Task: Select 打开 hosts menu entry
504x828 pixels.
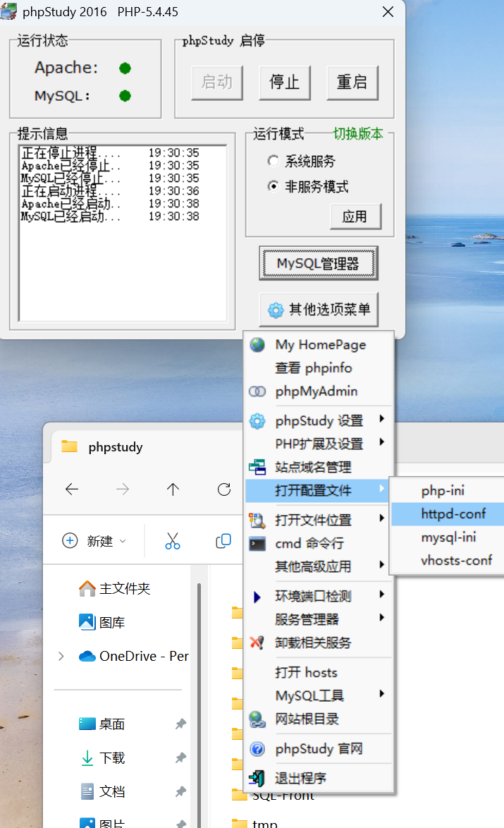Action: [x=319, y=672]
